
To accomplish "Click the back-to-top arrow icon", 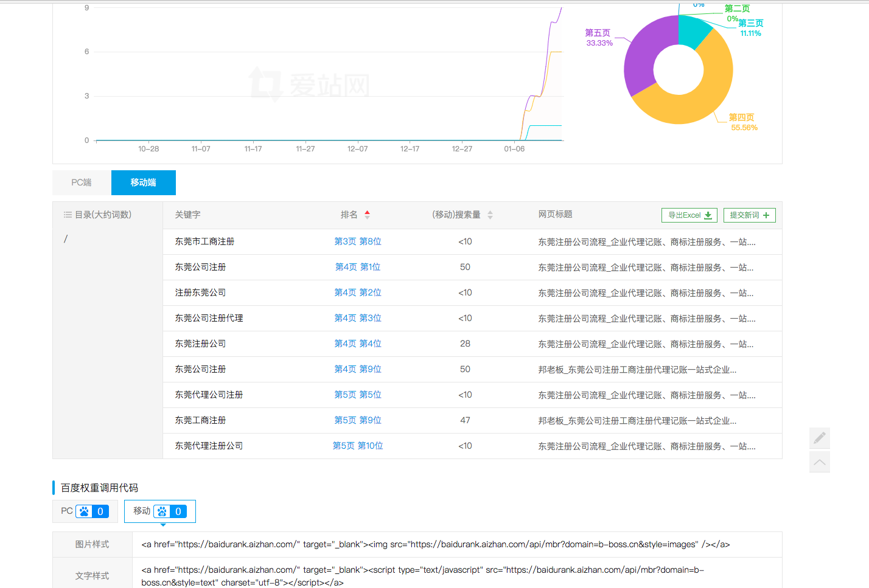I will [x=820, y=462].
